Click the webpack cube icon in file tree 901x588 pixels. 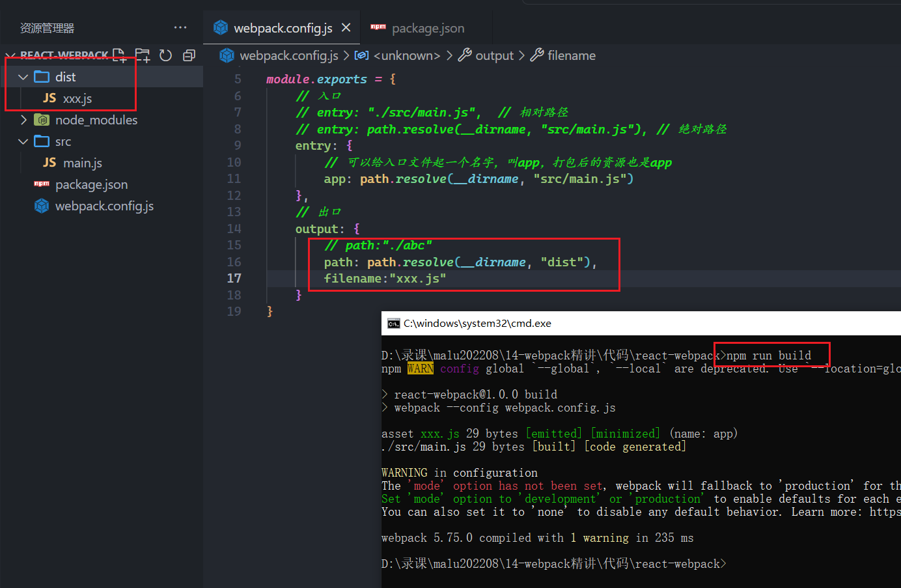pyautogui.click(x=42, y=206)
